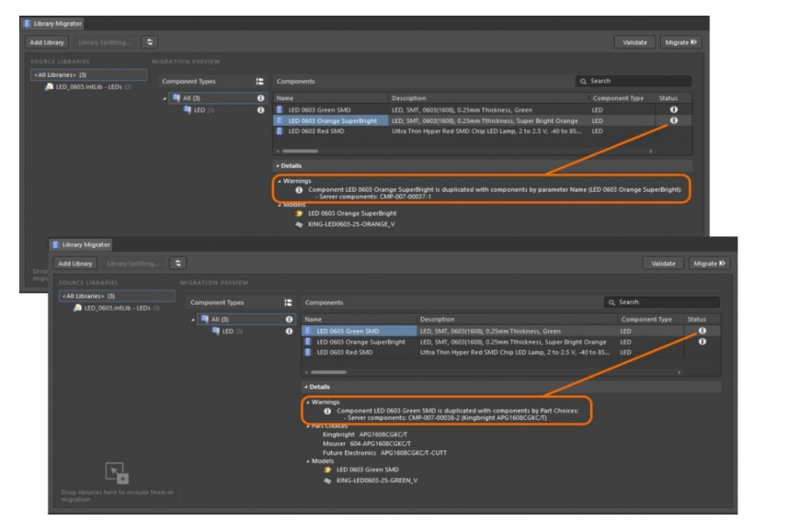Sort by Description column in front window
788x532 pixels.
click(x=517, y=319)
